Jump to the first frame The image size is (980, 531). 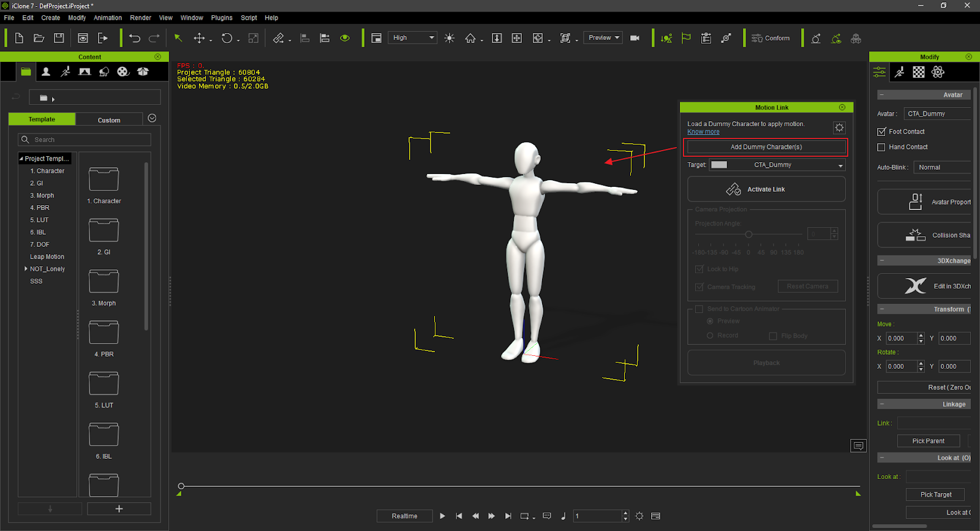coord(459,516)
